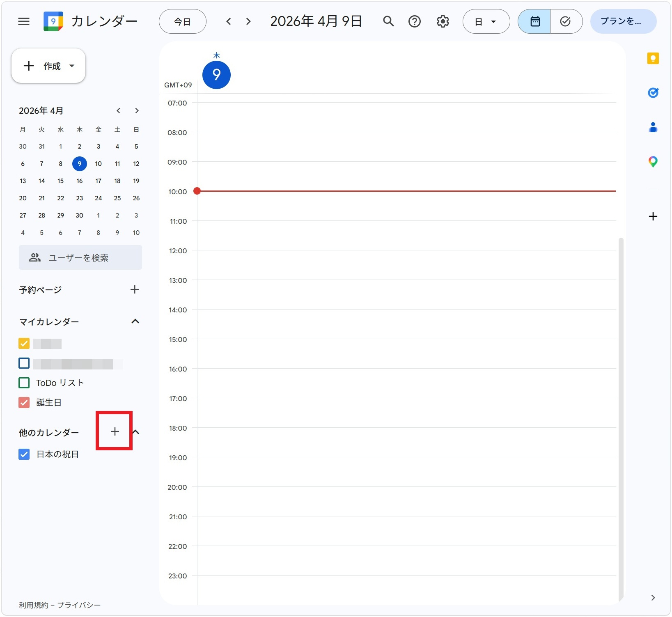Open Google Keep from the right sidebar

click(x=653, y=59)
